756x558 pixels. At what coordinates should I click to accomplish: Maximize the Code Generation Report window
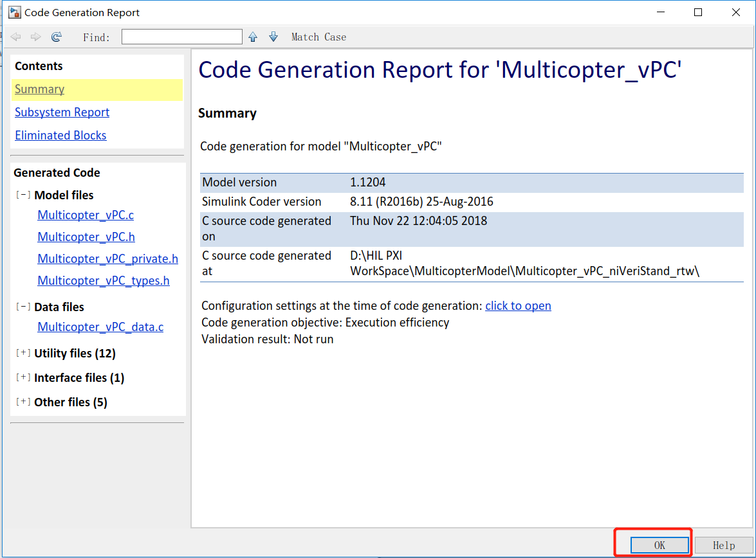click(697, 12)
